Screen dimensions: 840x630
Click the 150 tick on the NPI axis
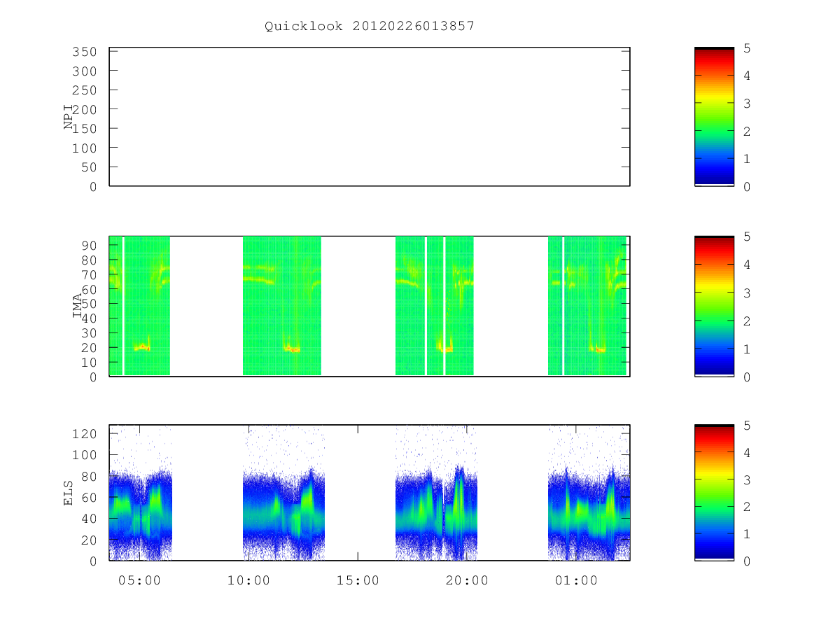tap(84, 129)
